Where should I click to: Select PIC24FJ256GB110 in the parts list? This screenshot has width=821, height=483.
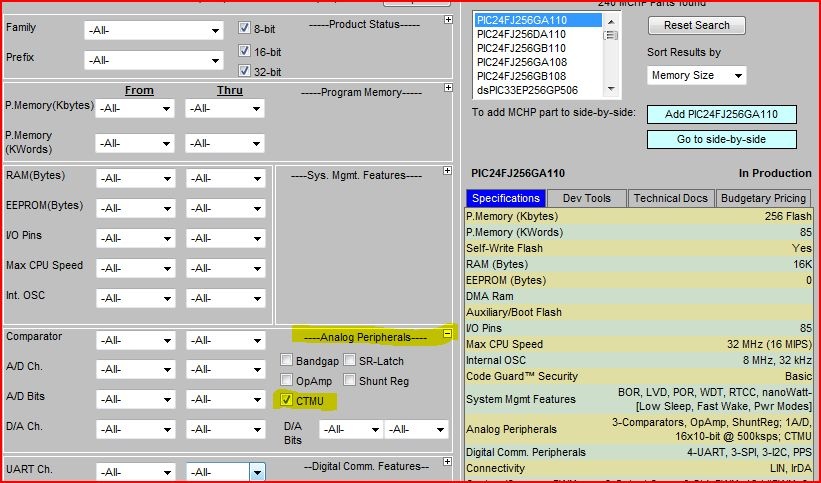tap(538, 48)
